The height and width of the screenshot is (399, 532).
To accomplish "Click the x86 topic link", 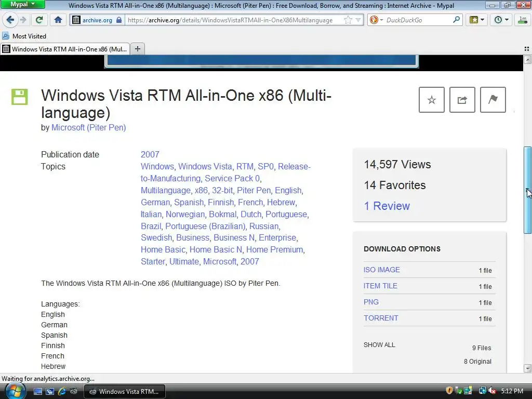I will (x=201, y=190).
